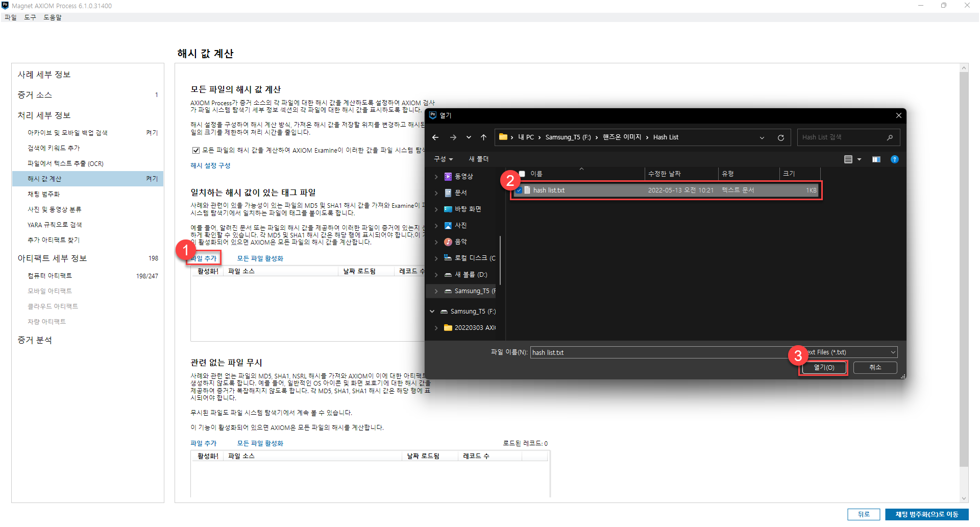This screenshot has height=527, width=980.
Task: Click the forward arrow in file dialog
Action: [453, 137]
